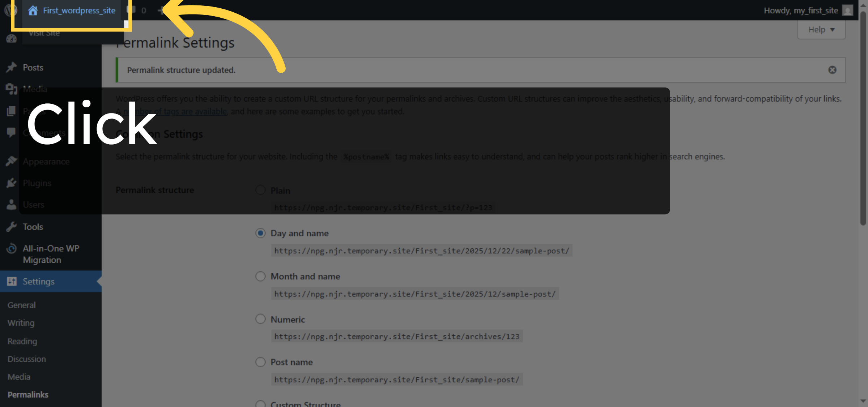Go to the Writing settings menu item
868x407 pixels.
(x=21, y=323)
